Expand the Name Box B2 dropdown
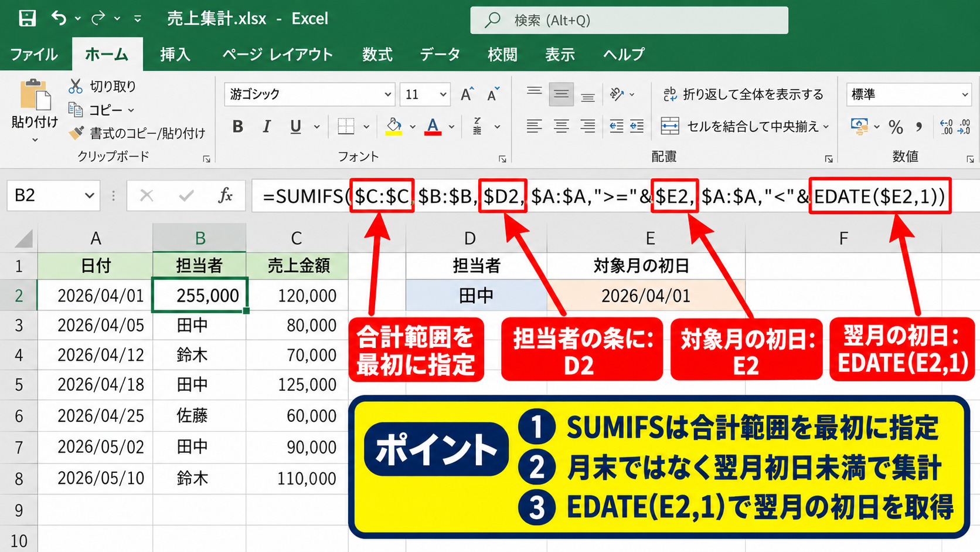 pyautogui.click(x=89, y=195)
